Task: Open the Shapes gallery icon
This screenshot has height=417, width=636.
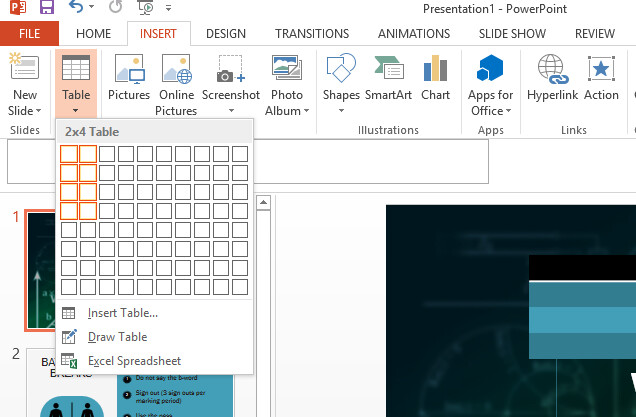Action: [341, 68]
